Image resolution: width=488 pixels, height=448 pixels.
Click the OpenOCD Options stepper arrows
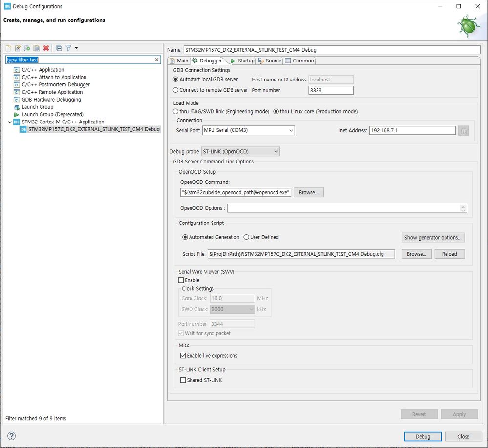point(463,208)
